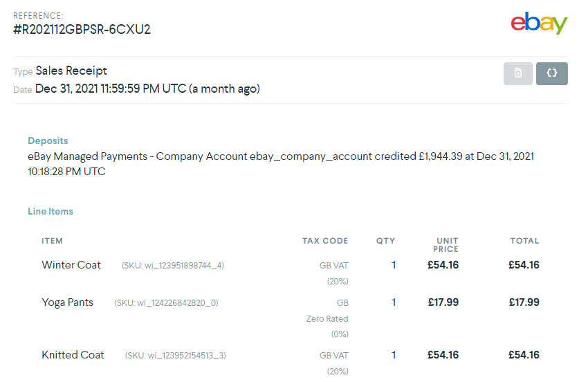Click the eBay logo
Image resolution: width=588 pixels, height=382 pixels.
click(539, 23)
